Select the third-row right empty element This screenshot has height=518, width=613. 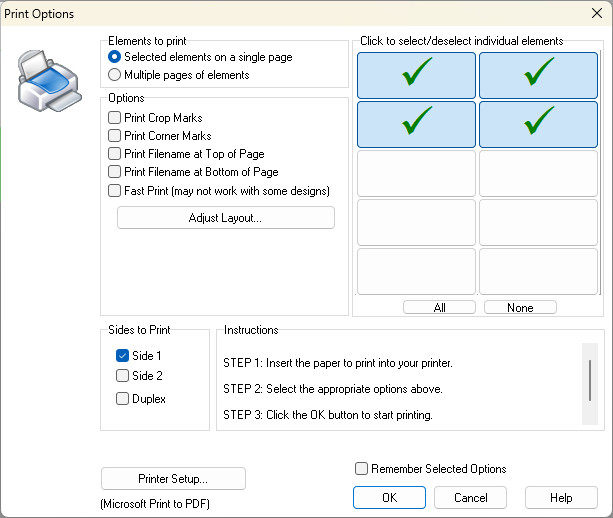click(x=538, y=174)
